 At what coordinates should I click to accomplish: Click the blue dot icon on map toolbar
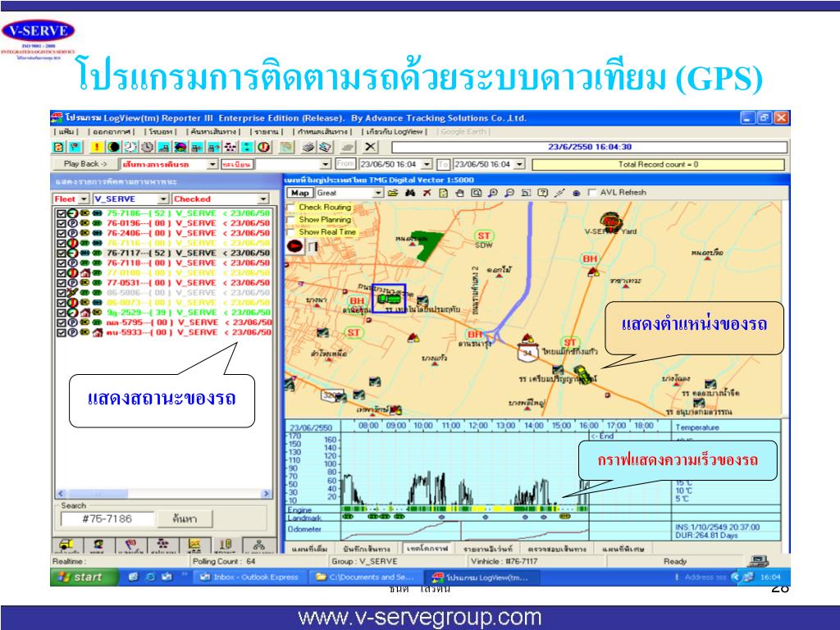click(x=577, y=193)
